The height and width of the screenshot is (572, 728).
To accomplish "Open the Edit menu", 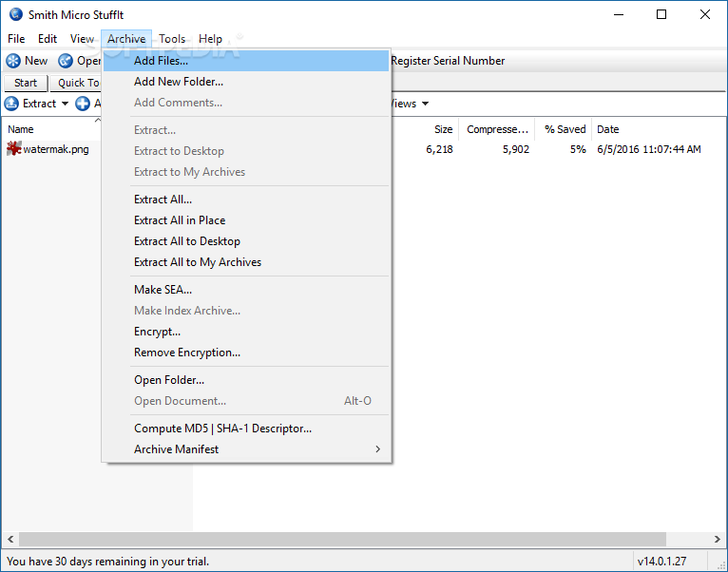I will click(48, 39).
